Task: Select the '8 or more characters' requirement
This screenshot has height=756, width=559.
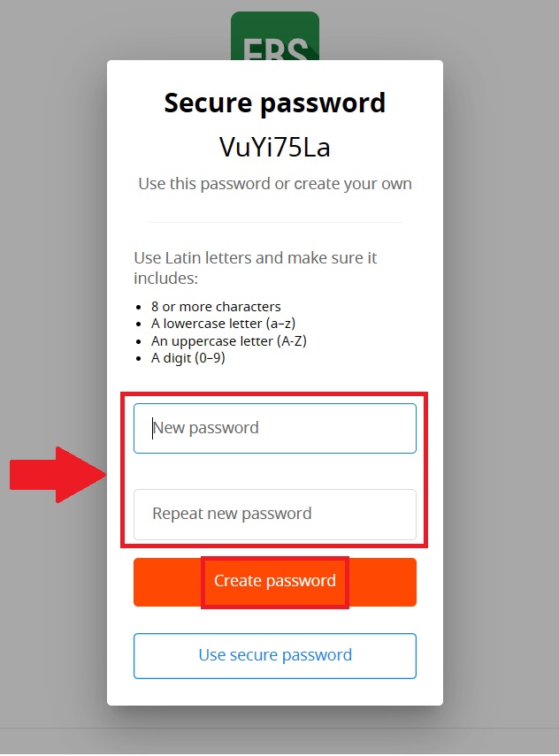Action: pyautogui.click(x=216, y=307)
